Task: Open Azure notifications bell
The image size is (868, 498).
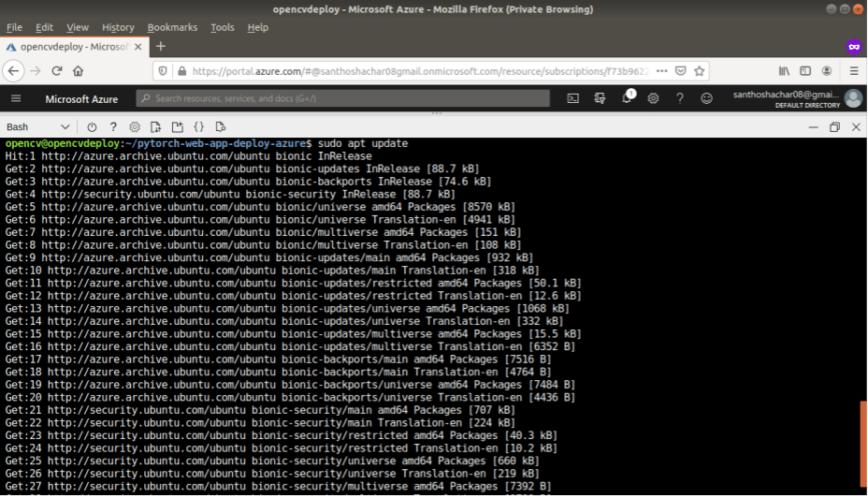Action: click(627, 98)
